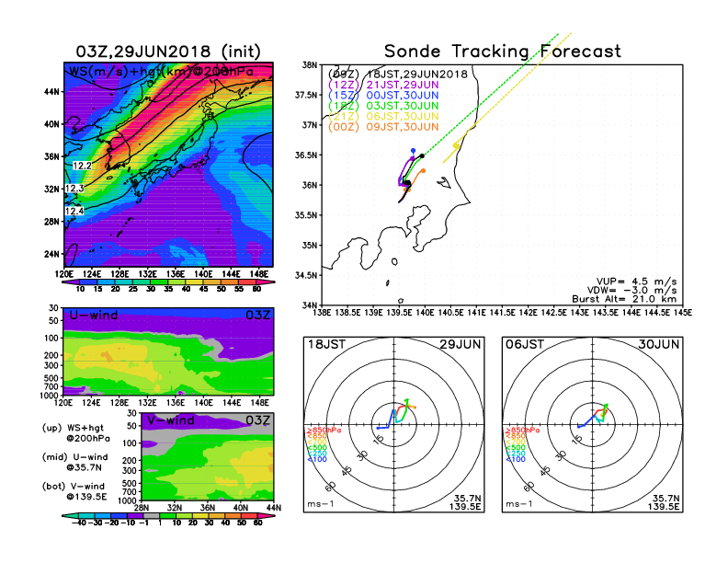The height and width of the screenshot is (563, 728).
Task: Click the "145E" longitude axis label
Action: click(682, 313)
